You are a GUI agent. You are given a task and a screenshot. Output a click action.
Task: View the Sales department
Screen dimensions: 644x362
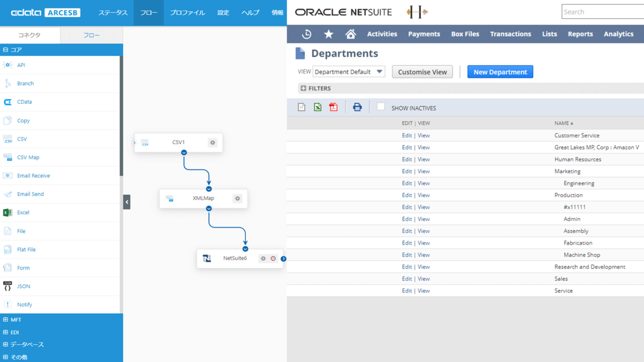(x=423, y=279)
